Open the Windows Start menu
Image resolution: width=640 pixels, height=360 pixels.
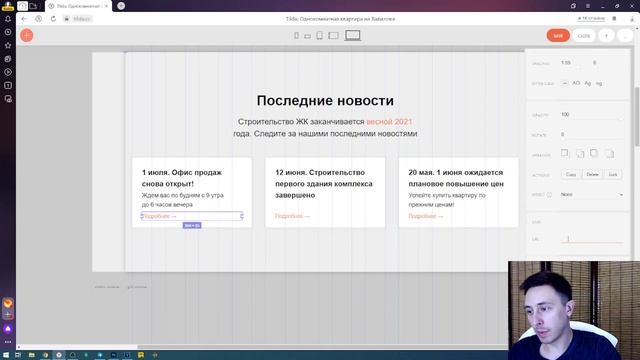pyautogui.click(x=6, y=355)
